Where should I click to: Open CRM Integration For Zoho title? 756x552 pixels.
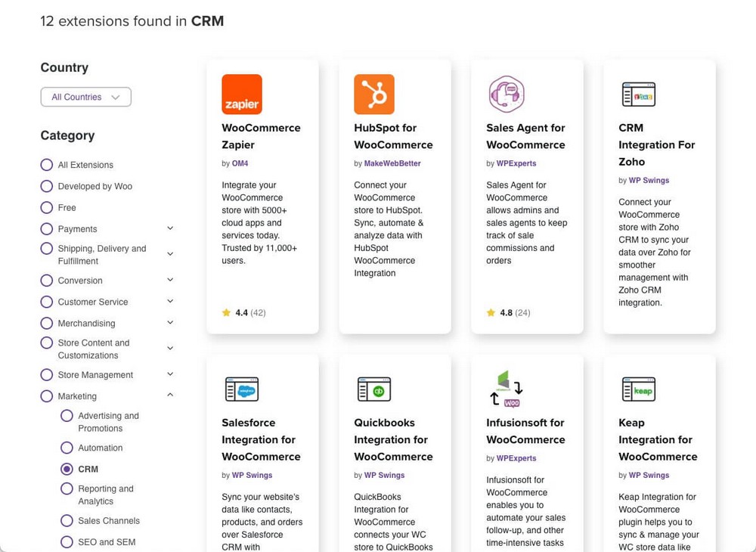[x=657, y=144]
